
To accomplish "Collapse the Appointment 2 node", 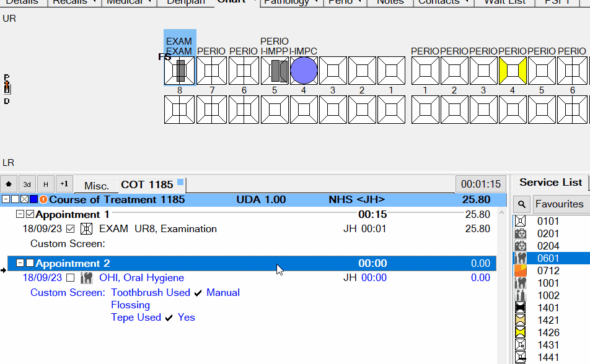I will [x=20, y=263].
